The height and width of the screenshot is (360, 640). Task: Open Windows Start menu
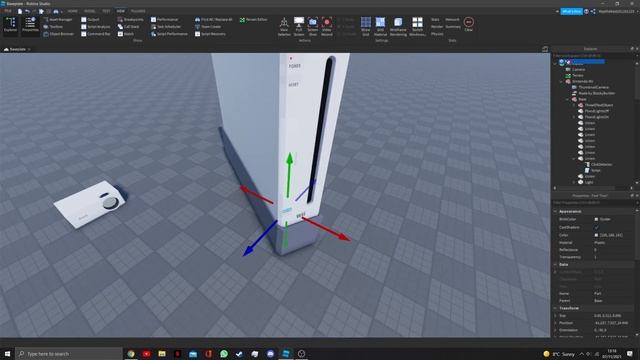[7, 353]
